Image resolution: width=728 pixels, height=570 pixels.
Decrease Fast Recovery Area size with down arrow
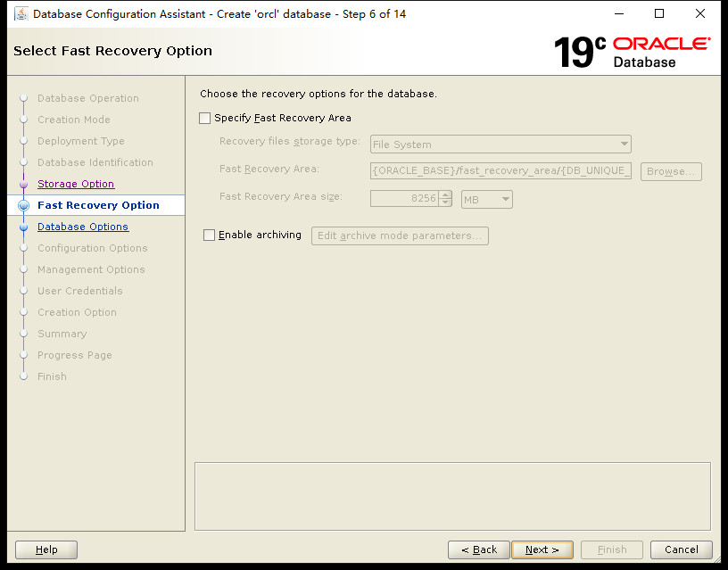(x=445, y=202)
